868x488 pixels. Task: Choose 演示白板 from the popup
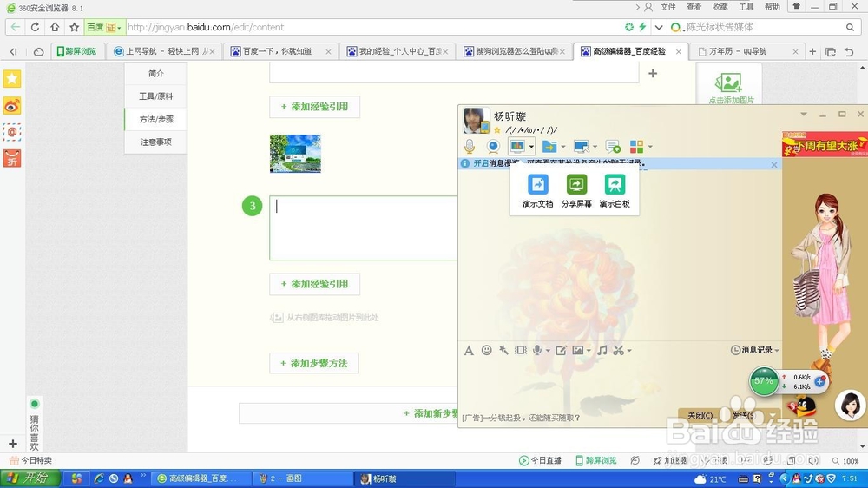click(x=615, y=191)
